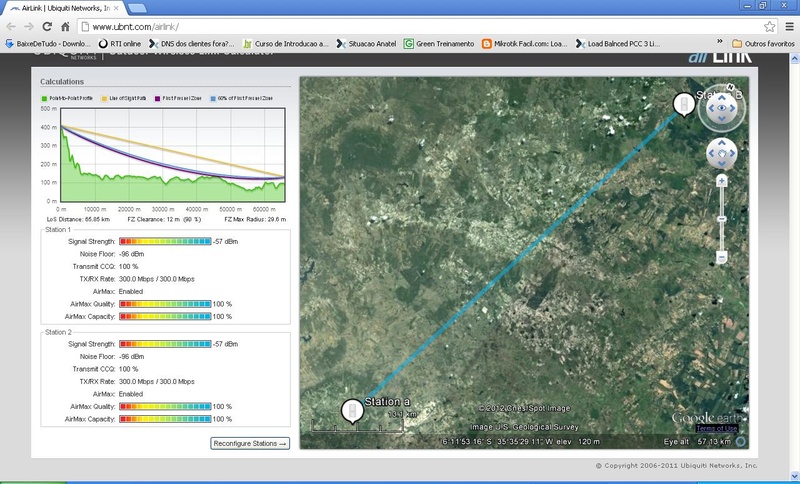Viewport: 800px width, 484px height.
Task: Click the map zoom slider handle
Action: (x=721, y=219)
